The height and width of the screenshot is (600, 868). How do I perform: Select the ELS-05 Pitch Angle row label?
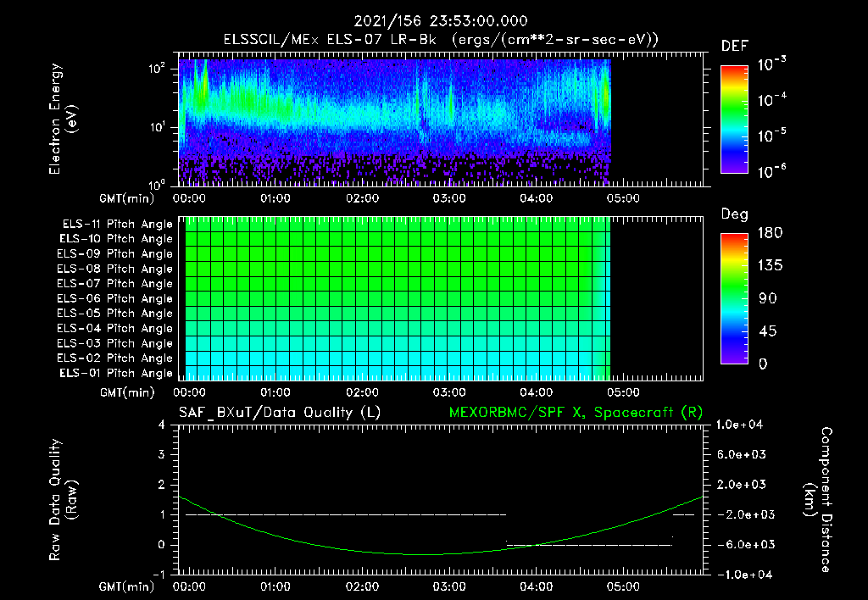click(x=114, y=314)
